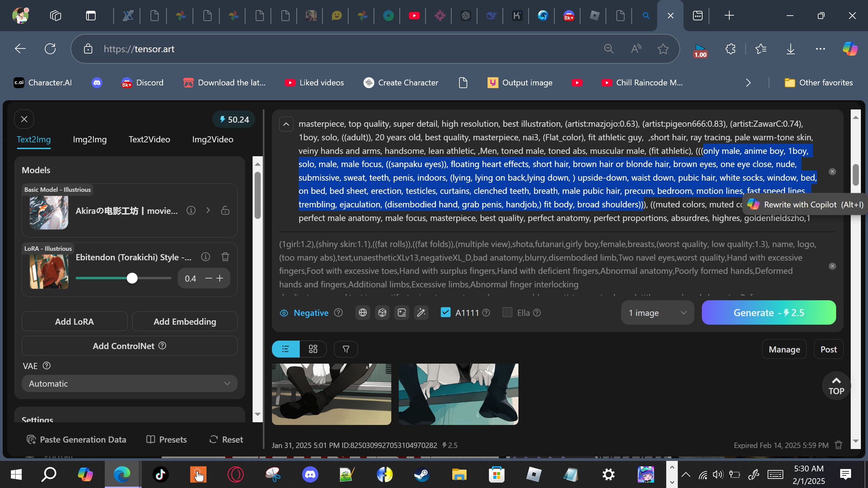
Task: Uncheck the A1111 checkbox
Action: click(x=446, y=312)
